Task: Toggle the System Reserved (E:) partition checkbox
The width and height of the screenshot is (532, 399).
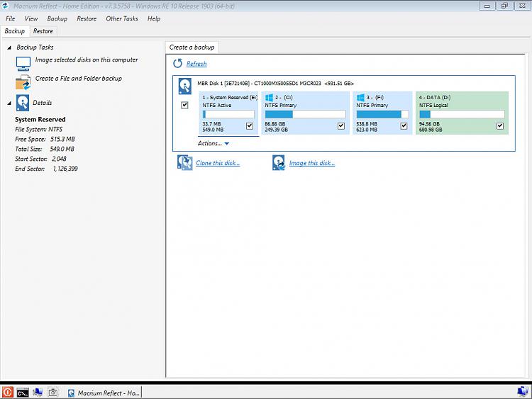Action: (x=250, y=126)
